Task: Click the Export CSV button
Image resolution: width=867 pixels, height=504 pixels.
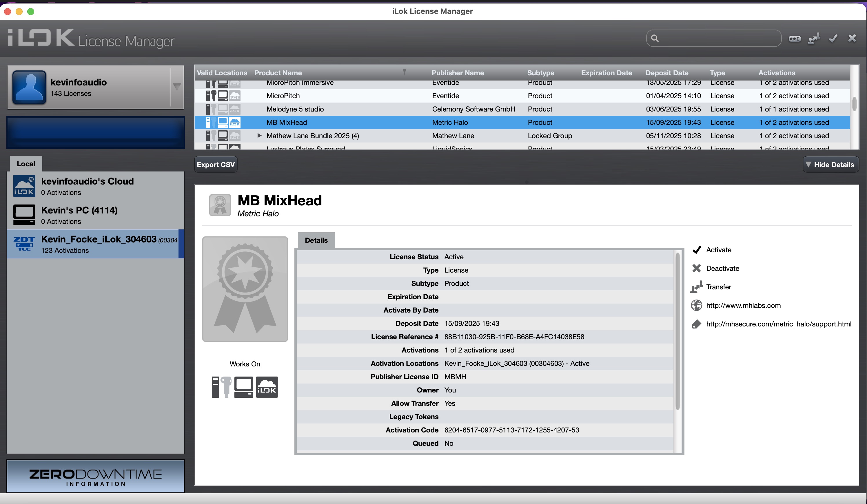Action: tap(216, 165)
